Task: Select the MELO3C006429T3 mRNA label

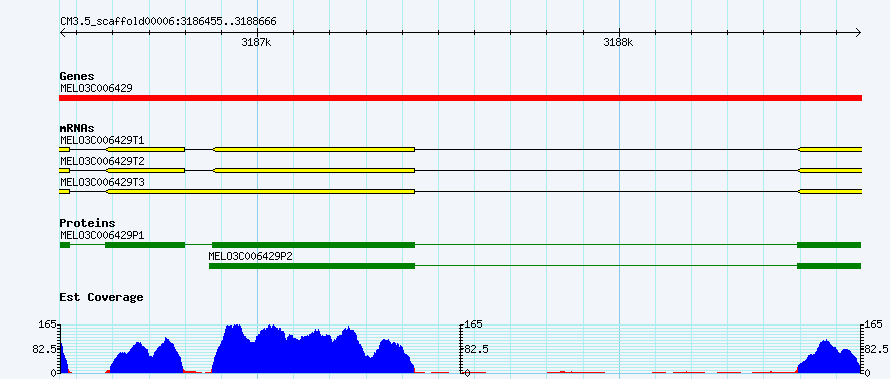Action: 102,182
